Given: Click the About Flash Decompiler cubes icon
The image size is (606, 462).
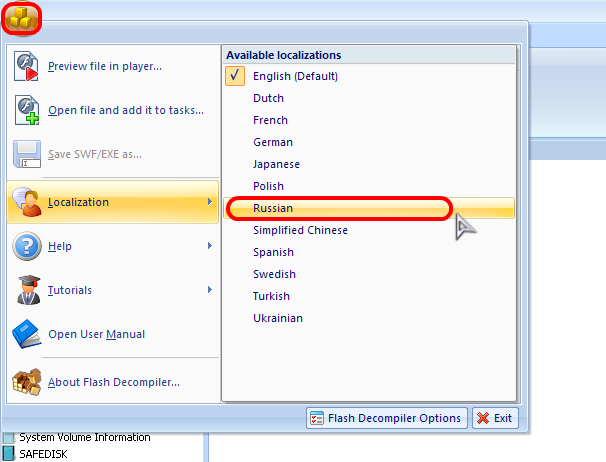Looking at the screenshot, I should [27, 382].
